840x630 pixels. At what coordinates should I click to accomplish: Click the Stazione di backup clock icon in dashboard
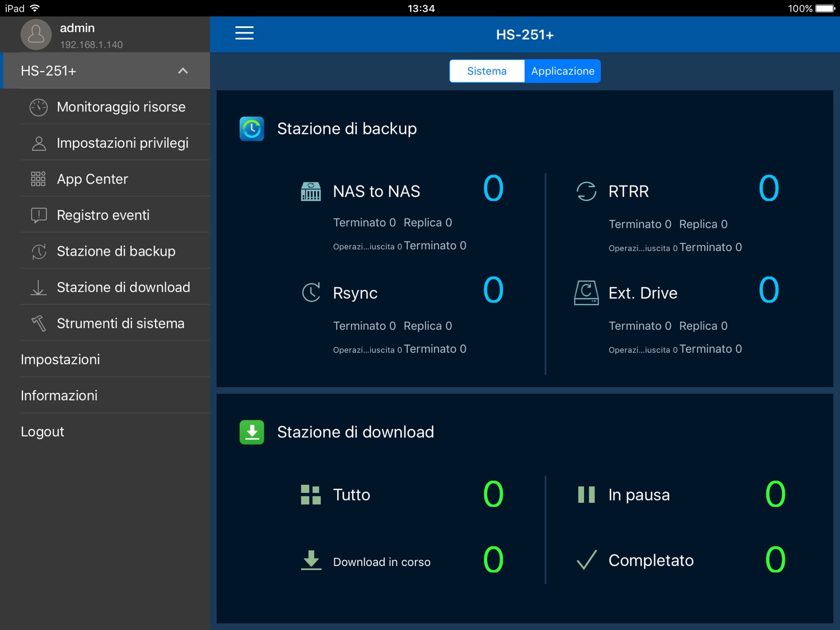click(252, 129)
